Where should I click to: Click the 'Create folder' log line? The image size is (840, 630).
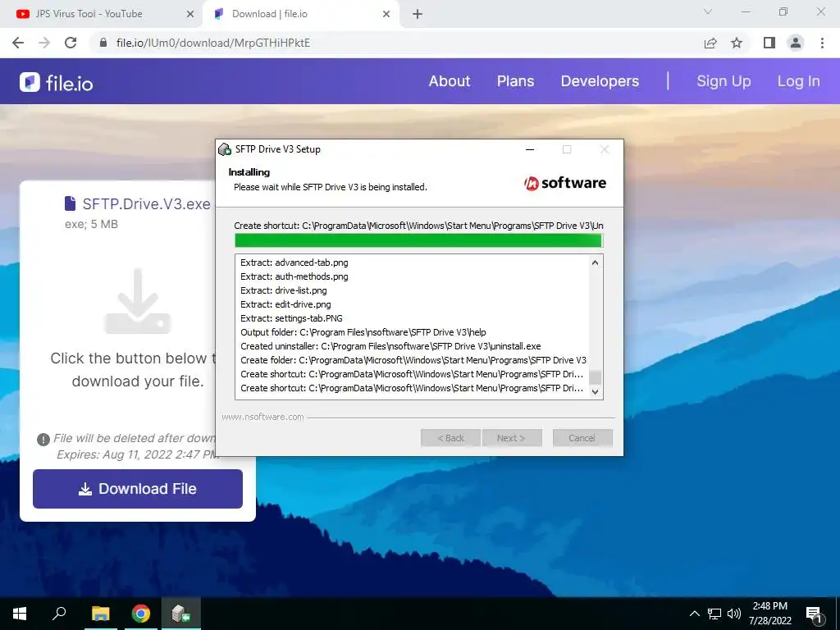click(413, 360)
